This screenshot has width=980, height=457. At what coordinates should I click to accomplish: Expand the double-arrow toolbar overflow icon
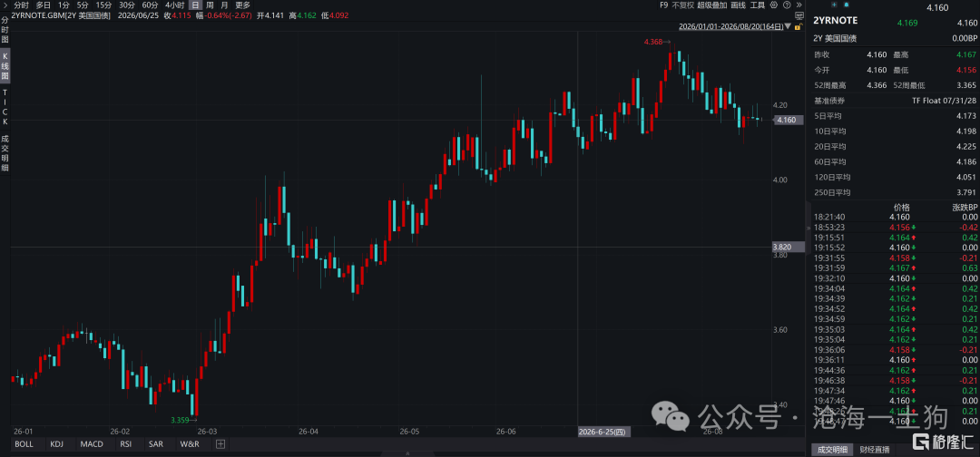[799, 5]
